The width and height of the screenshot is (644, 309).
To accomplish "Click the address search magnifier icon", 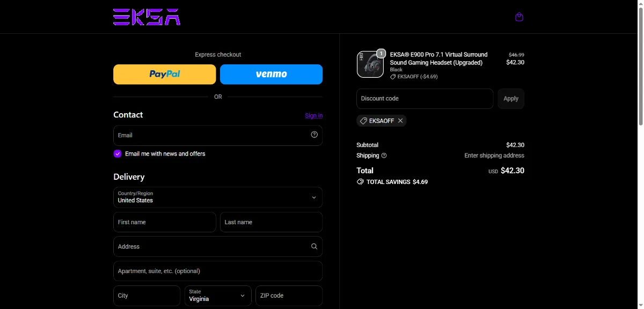I will tap(314, 247).
